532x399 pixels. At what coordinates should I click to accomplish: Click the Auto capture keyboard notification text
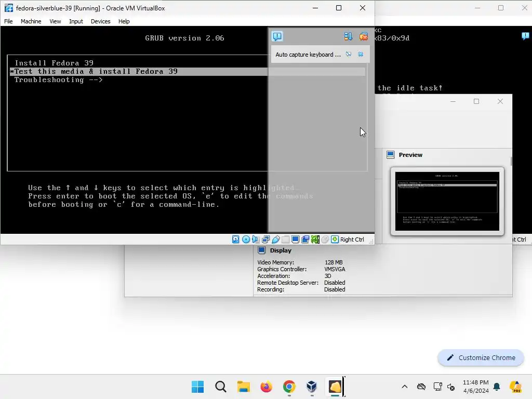[x=308, y=55]
